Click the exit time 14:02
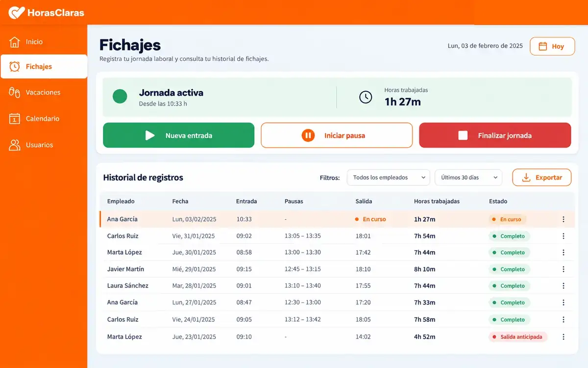This screenshot has width=588, height=368. [363, 337]
